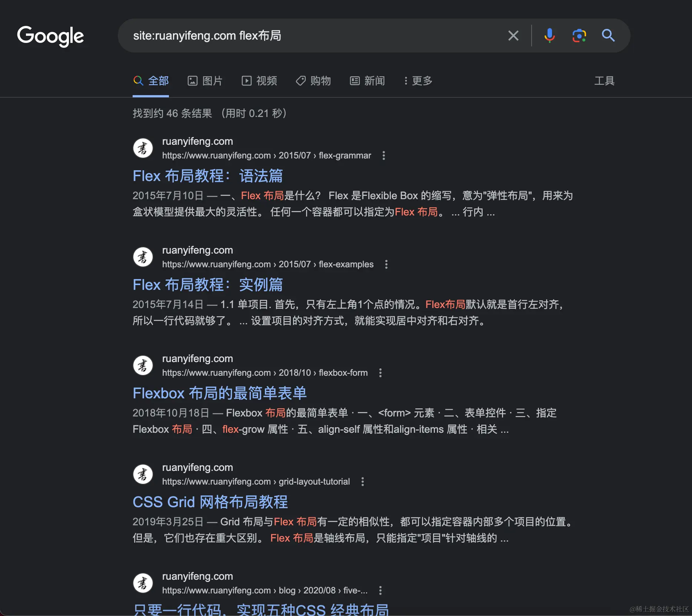The width and height of the screenshot is (692, 616).
Task: Click the URL ending in flex-grammar
Action: click(266, 155)
